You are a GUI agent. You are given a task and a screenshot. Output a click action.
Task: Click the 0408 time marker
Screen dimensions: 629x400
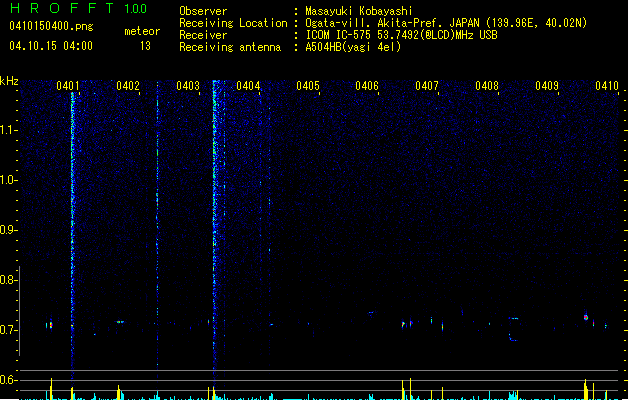[487, 86]
